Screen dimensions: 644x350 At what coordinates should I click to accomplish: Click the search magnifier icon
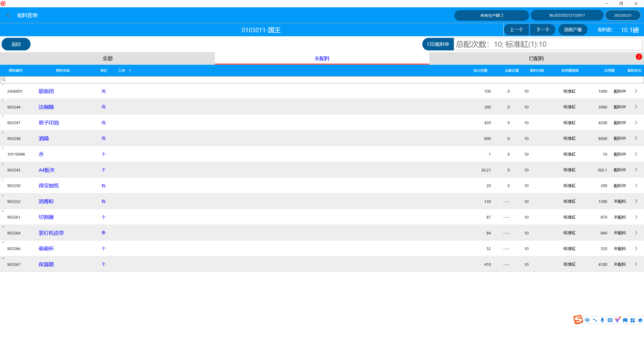[x=4, y=80]
